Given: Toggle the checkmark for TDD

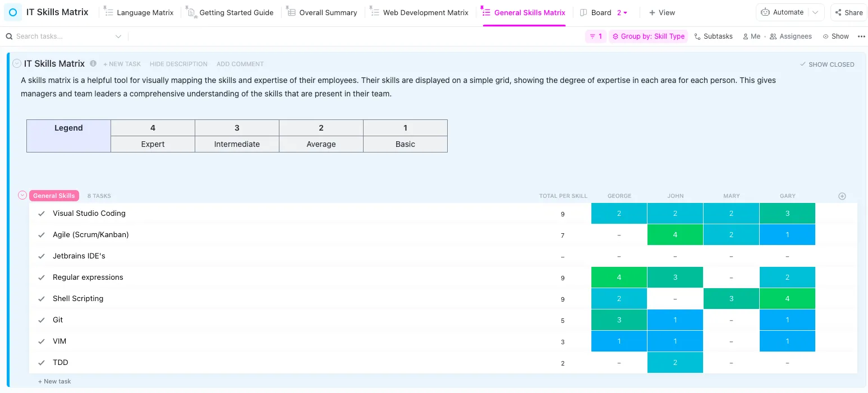Looking at the screenshot, I should [41, 363].
